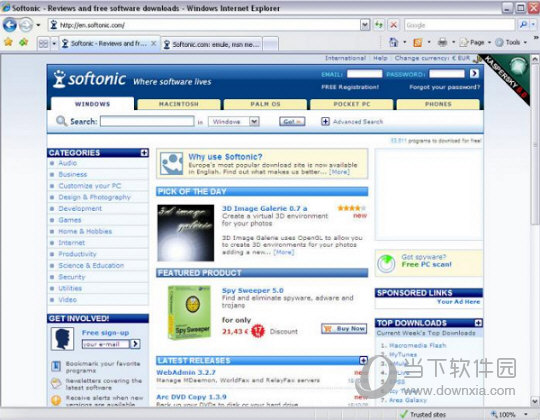540x420 pixels.
Task: Select the PALM OS platform tab
Action: (x=265, y=104)
